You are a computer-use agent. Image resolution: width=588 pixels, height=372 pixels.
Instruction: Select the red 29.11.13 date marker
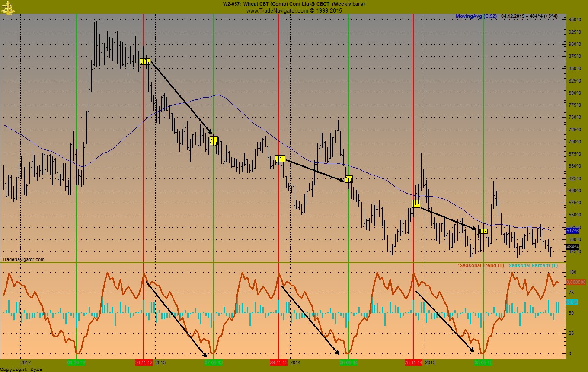pyautogui.click(x=278, y=362)
